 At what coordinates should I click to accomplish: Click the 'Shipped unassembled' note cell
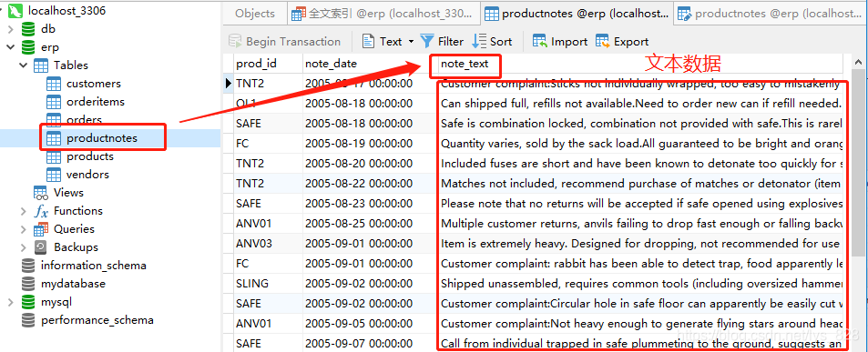[x=641, y=284]
